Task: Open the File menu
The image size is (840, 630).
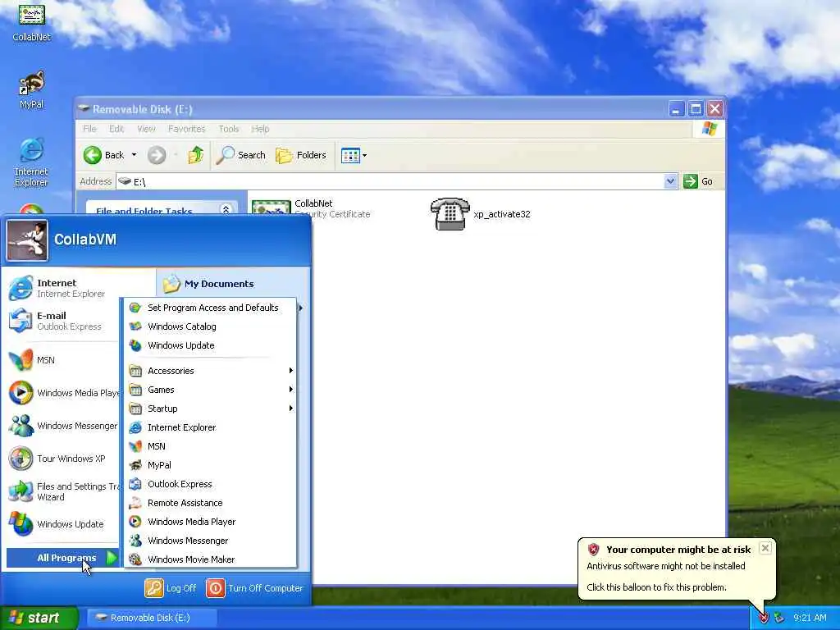Action: coord(89,129)
